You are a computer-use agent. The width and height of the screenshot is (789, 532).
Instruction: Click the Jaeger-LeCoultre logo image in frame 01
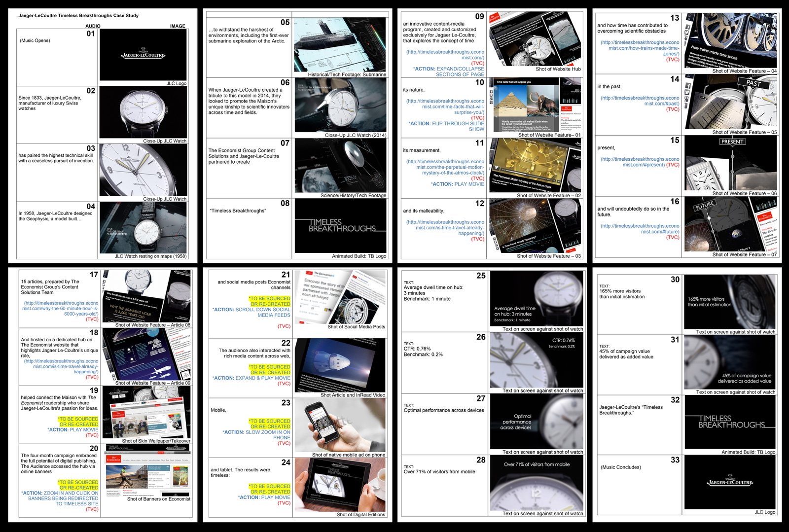[143, 55]
